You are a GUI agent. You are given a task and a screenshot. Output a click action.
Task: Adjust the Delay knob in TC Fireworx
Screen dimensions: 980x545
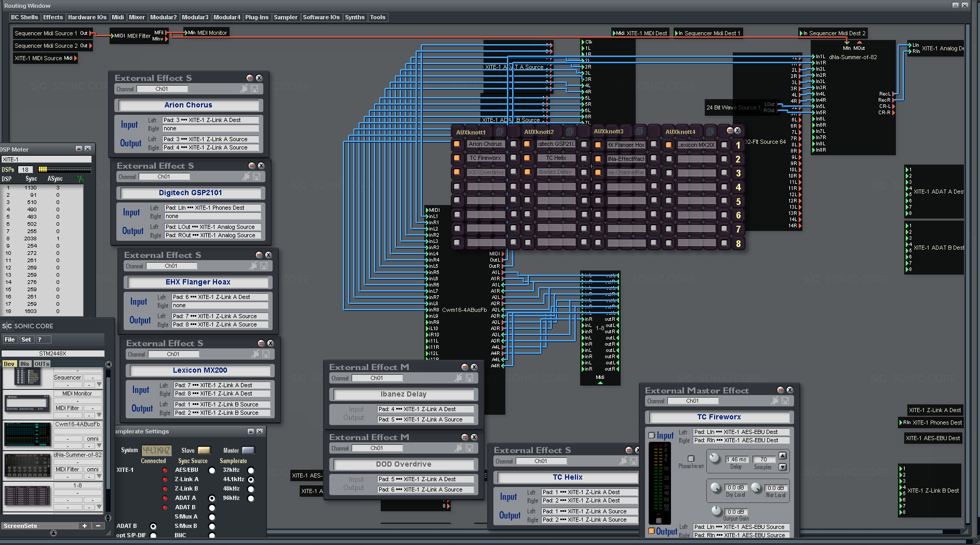pos(715,458)
